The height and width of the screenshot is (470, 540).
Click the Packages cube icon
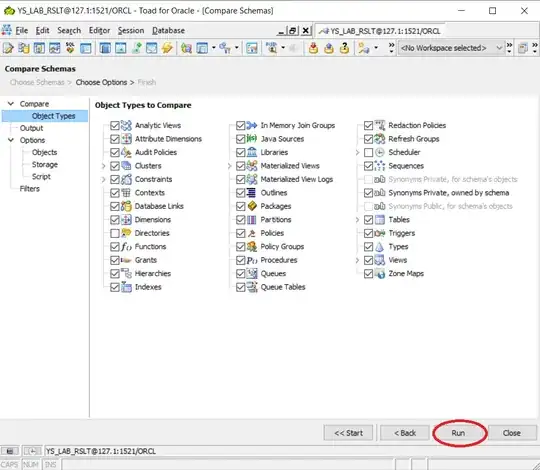coord(252,206)
